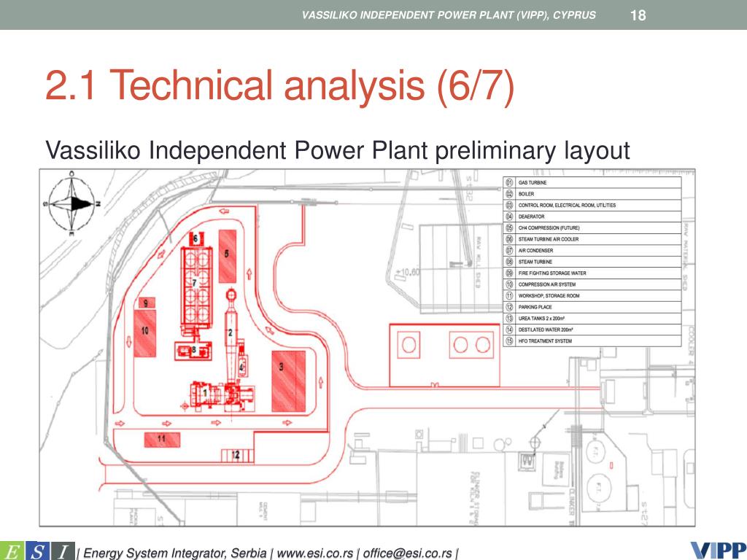Click legend row '01 GAS TURBINE'
This screenshot has width=747, height=560.
592,182
